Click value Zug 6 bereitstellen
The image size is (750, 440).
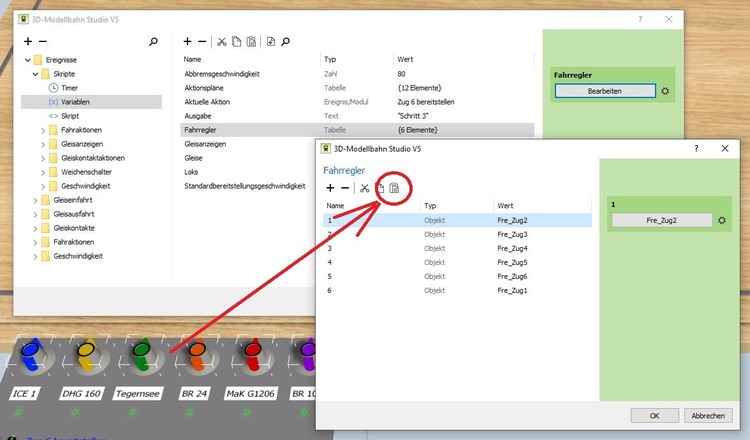(x=426, y=102)
